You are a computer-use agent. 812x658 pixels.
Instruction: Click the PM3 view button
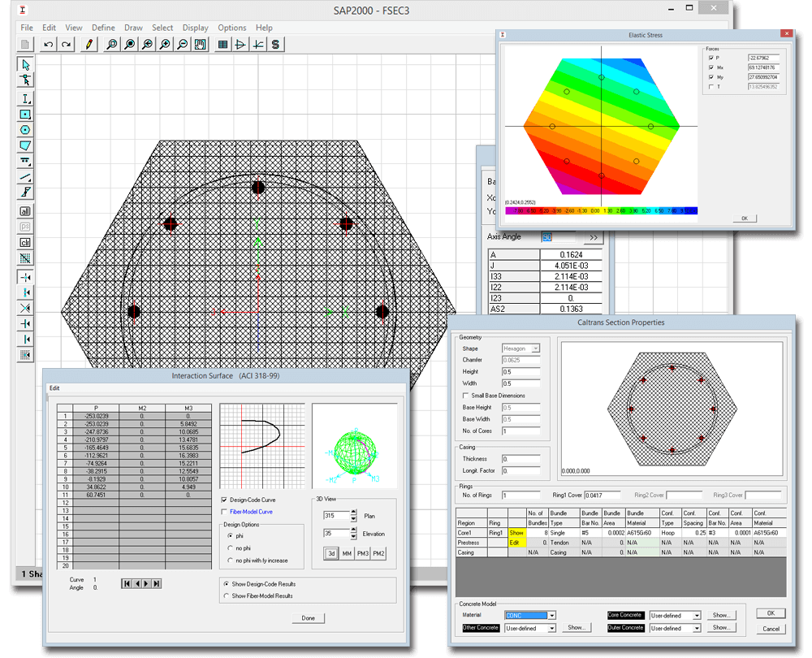pyautogui.click(x=362, y=553)
